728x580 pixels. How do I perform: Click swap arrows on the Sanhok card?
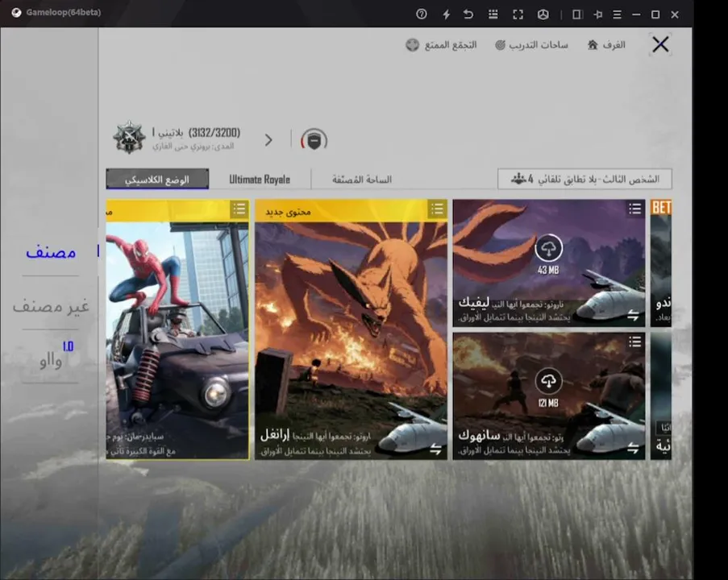(634, 448)
